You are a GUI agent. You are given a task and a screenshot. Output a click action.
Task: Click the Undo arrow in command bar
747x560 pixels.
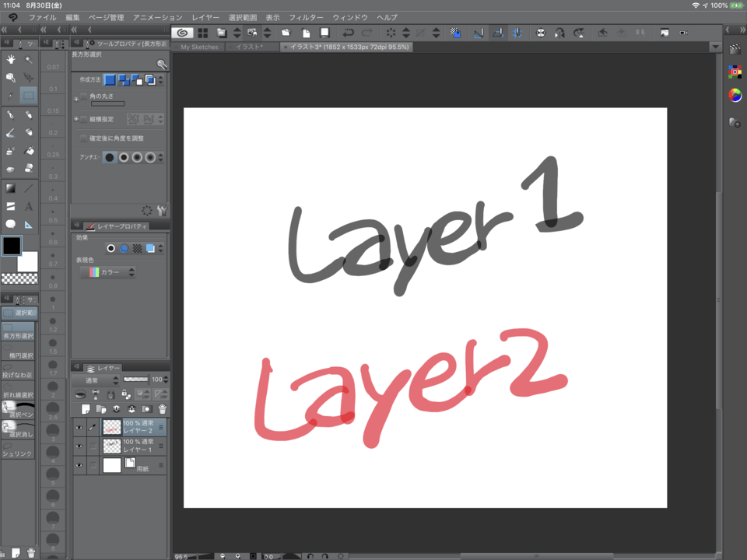[348, 33]
